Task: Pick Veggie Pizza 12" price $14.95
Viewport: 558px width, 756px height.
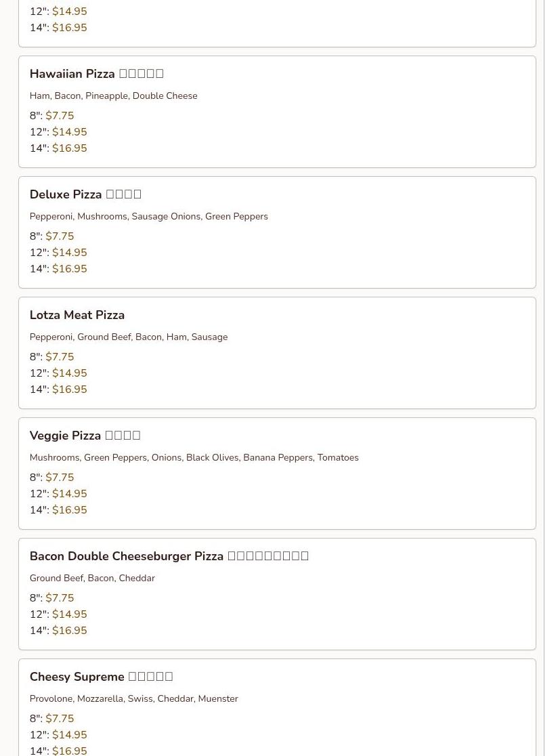Action: pyautogui.click(x=69, y=494)
